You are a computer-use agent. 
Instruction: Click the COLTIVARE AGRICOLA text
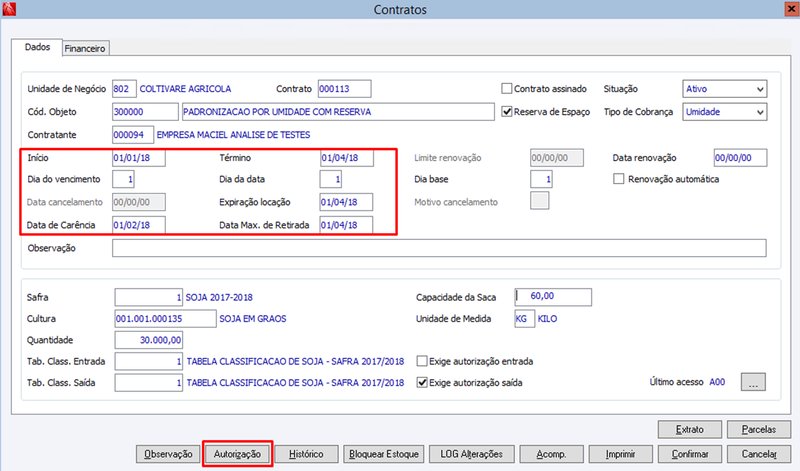coord(185,89)
